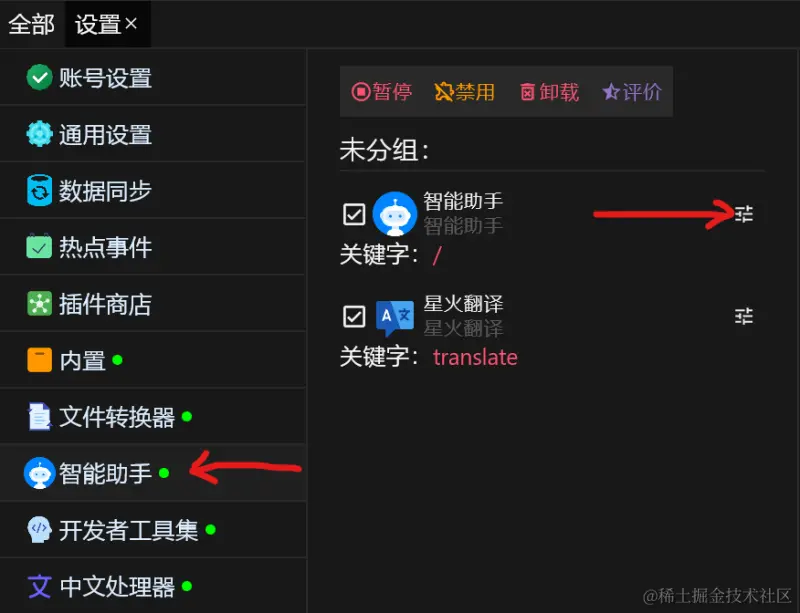This screenshot has width=800, height=613.
Task: Close the 设置 tab
Action: click(x=131, y=23)
